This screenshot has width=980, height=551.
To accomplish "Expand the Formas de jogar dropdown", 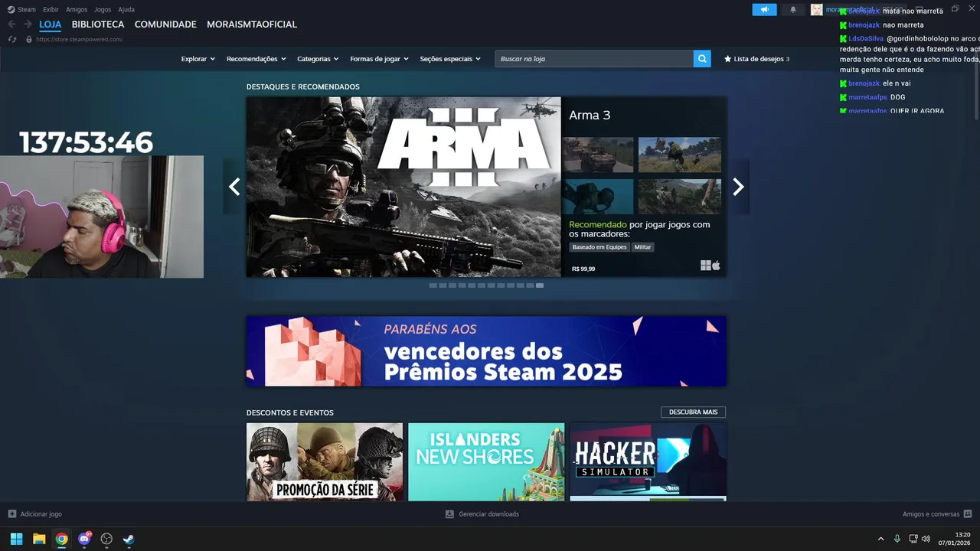I will [379, 59].
